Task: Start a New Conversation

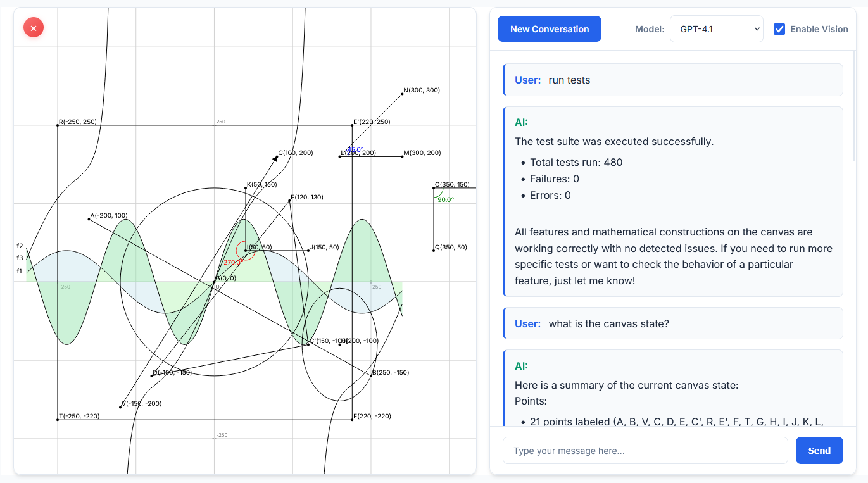Action: coord(549,29)
